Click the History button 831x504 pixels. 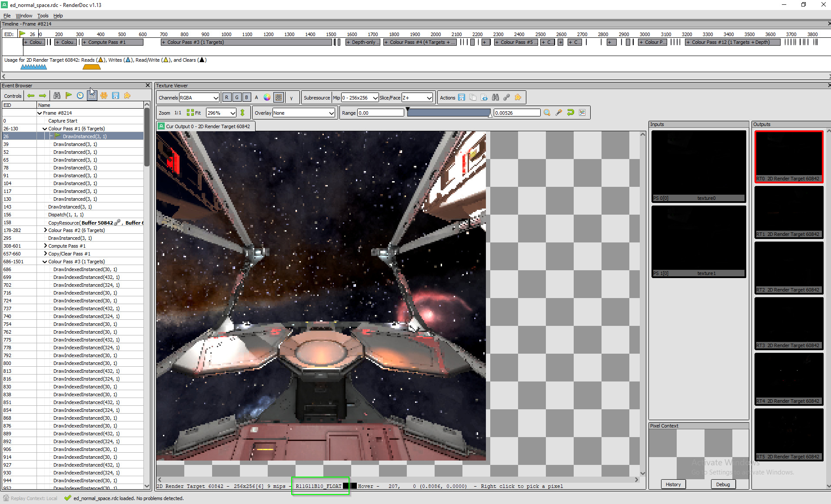coord(673,484)
